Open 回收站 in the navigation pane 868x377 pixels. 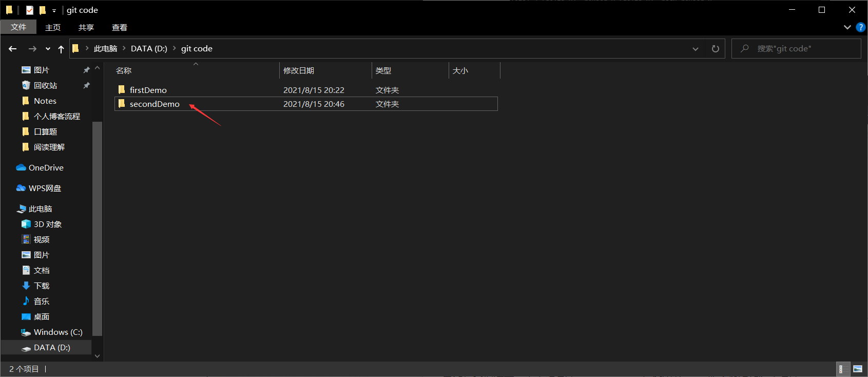46,85
